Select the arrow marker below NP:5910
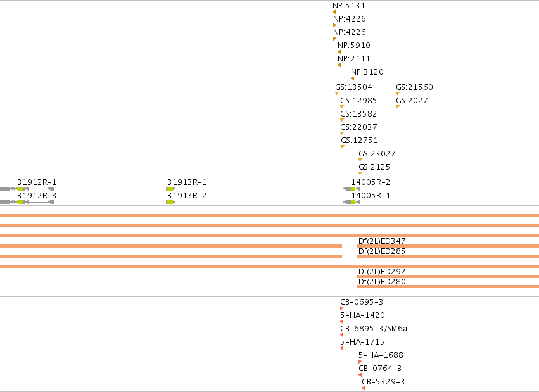Image resolution: width=539 pixels, height=392 pixels. pos(339,52)
